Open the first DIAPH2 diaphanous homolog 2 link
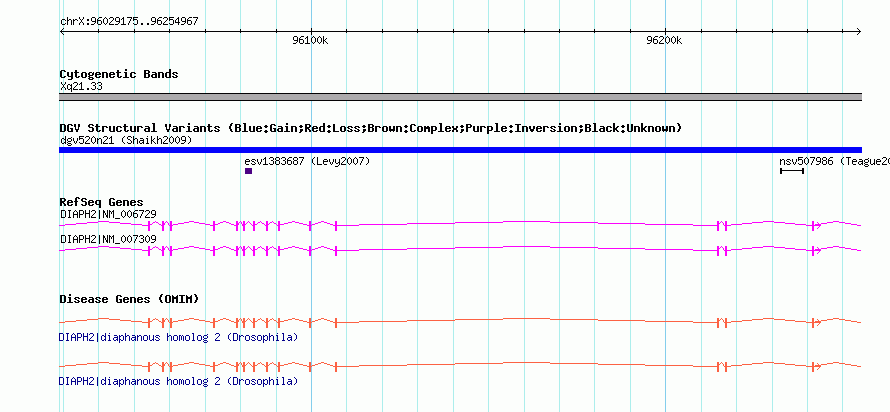Screen dimensions: 890x412 (x=178, y=338)
